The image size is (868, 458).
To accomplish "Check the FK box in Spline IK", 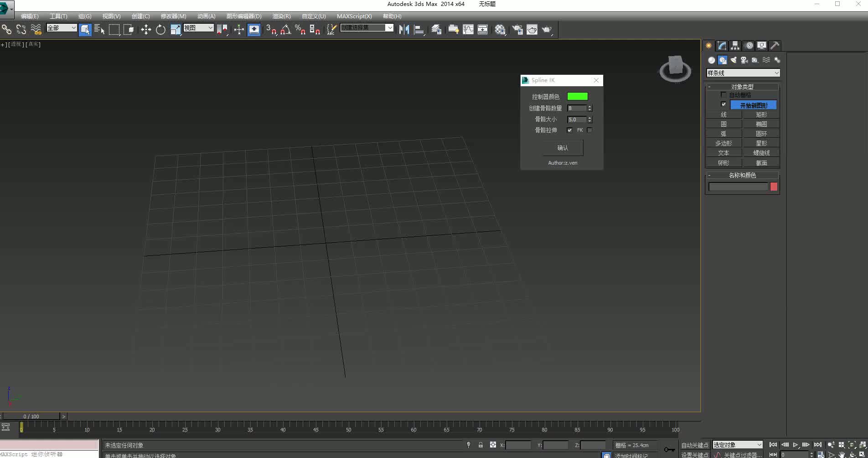I will pos(589,130).
